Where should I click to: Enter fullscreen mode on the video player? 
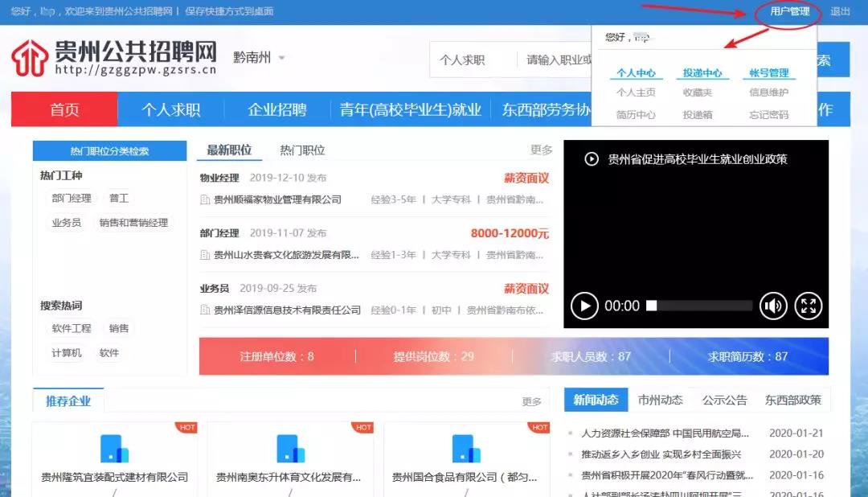(x=808, y=306)
